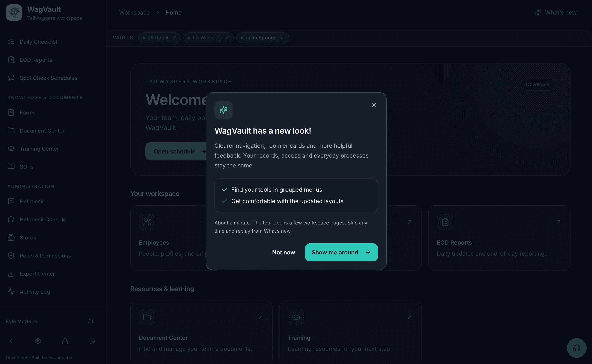Click the sparkle icon in the dialog

(223, 110)
